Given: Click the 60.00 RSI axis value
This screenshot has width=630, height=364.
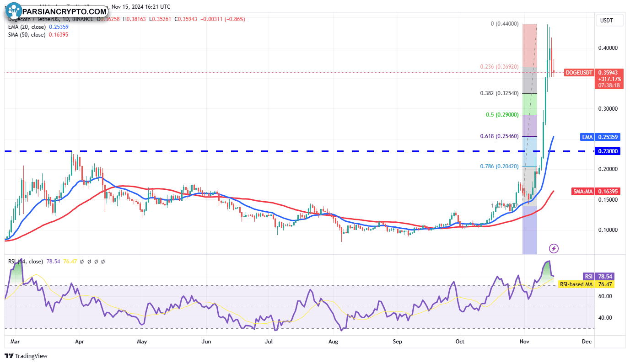Looking at the screenshot, I should click(605, 296).
